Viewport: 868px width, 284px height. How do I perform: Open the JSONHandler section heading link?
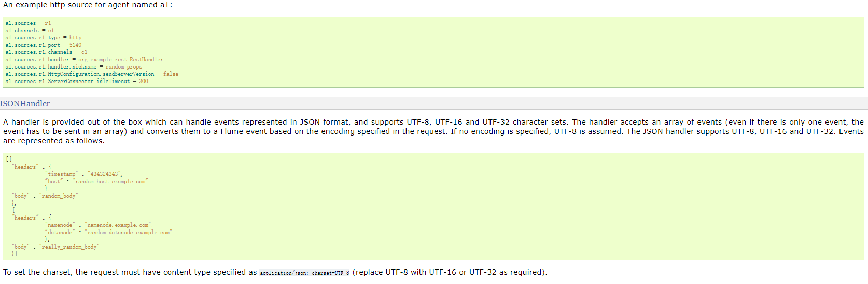click(x=25, y=104)
